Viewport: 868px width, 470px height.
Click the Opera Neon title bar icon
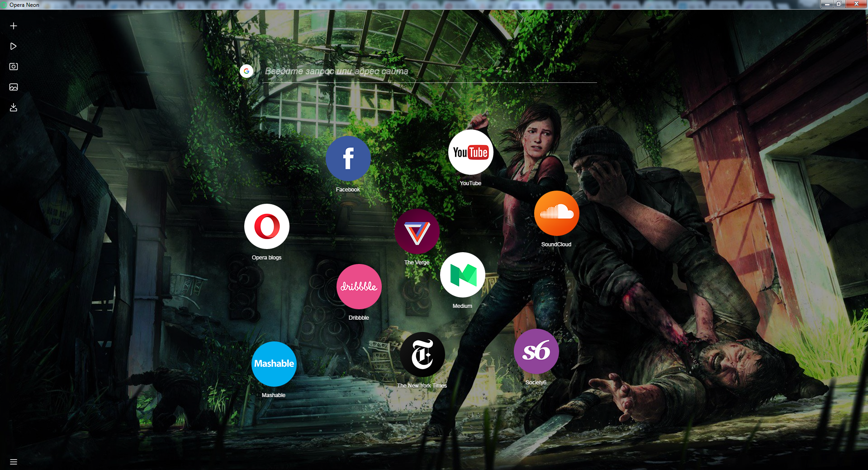click(4, 5)
